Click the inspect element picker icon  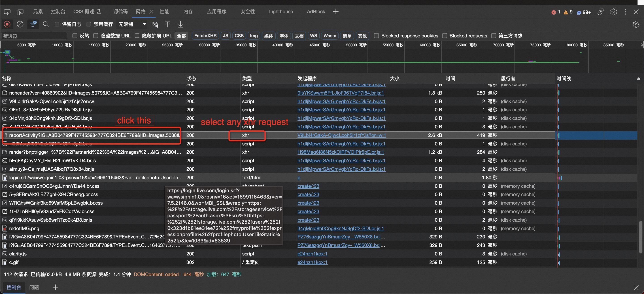click(7, 12)
